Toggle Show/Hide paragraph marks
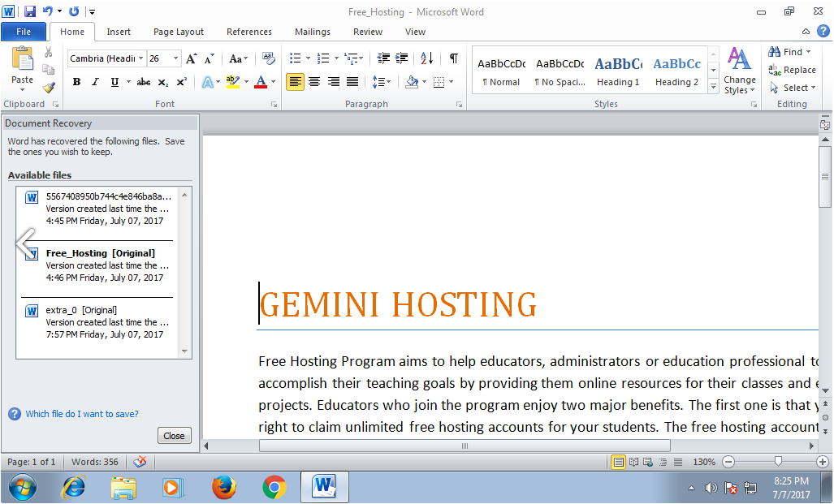The width and height of the screenshot is (834, 504). (x=453, y=58)
